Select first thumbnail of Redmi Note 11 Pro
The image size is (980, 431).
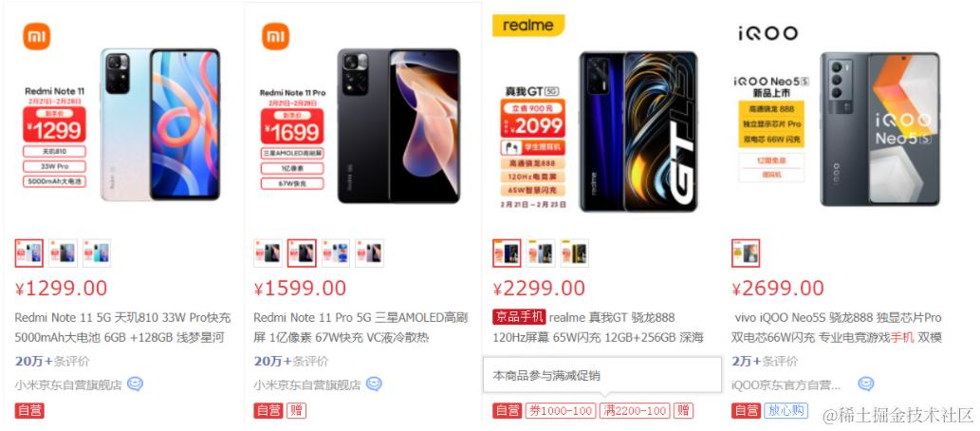(x=268, y=253)
